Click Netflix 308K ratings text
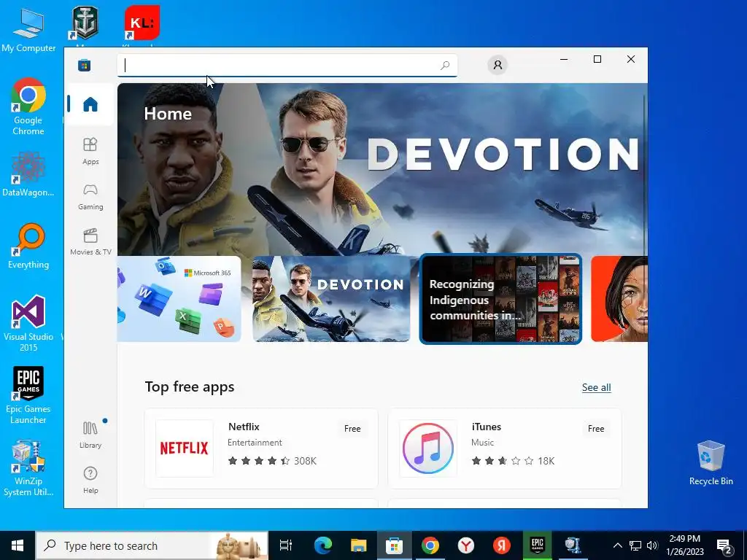 tap(305, 461)
